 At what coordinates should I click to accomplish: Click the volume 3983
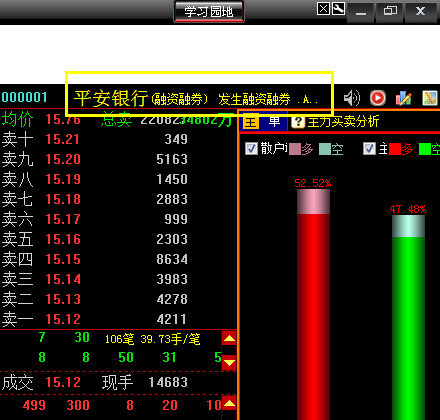pyautogui.click(x=172, y=279)
